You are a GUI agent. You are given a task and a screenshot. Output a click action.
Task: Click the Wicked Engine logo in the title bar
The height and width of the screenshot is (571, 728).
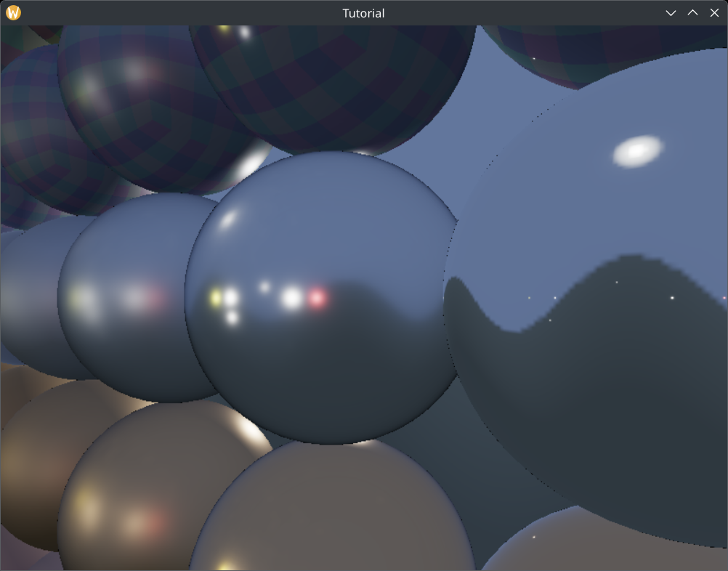click(12, 12)
